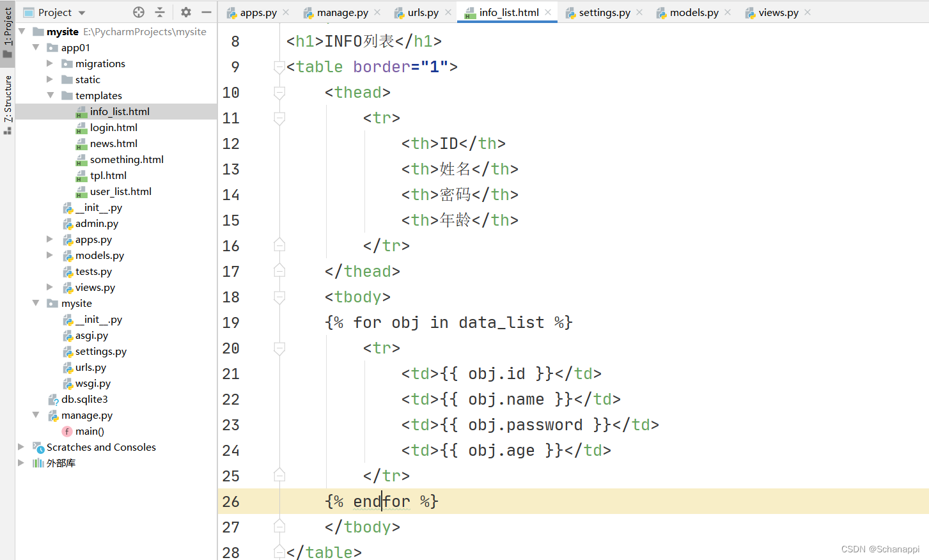Fold the tr block at line 20
The image size is (929, 560).
[x=279, y=348]
